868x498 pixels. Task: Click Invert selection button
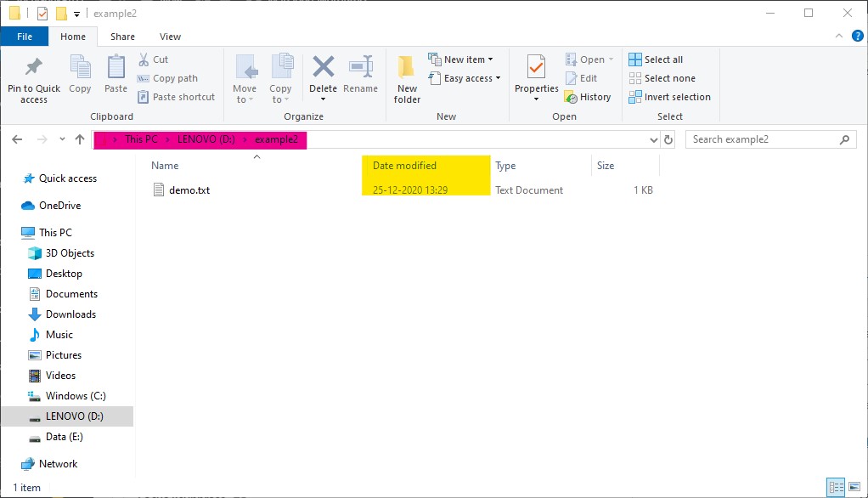point(669,97)
